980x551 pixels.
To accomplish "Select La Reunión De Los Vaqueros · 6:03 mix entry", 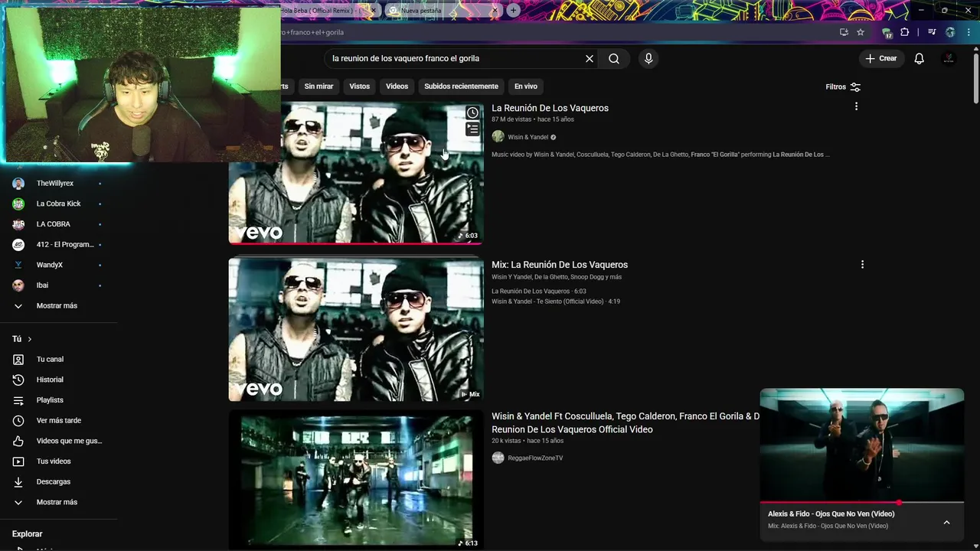I will (x=539, y=292).
